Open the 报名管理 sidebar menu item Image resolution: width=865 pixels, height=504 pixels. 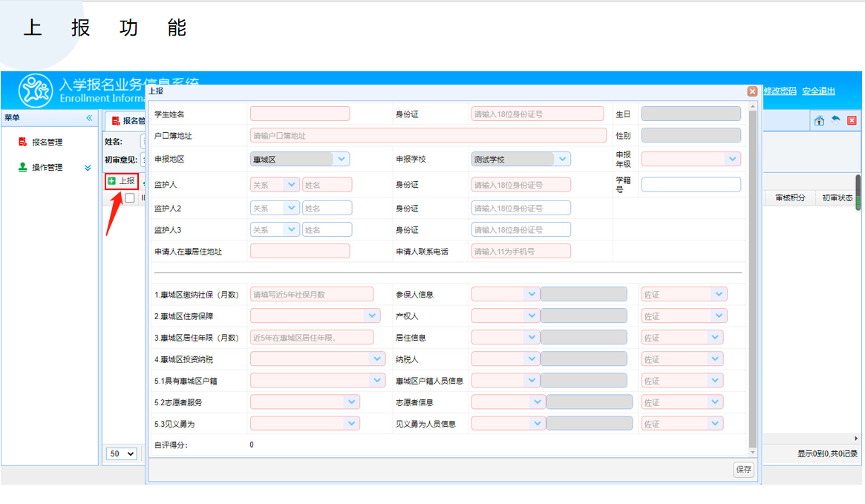(47, 142)
